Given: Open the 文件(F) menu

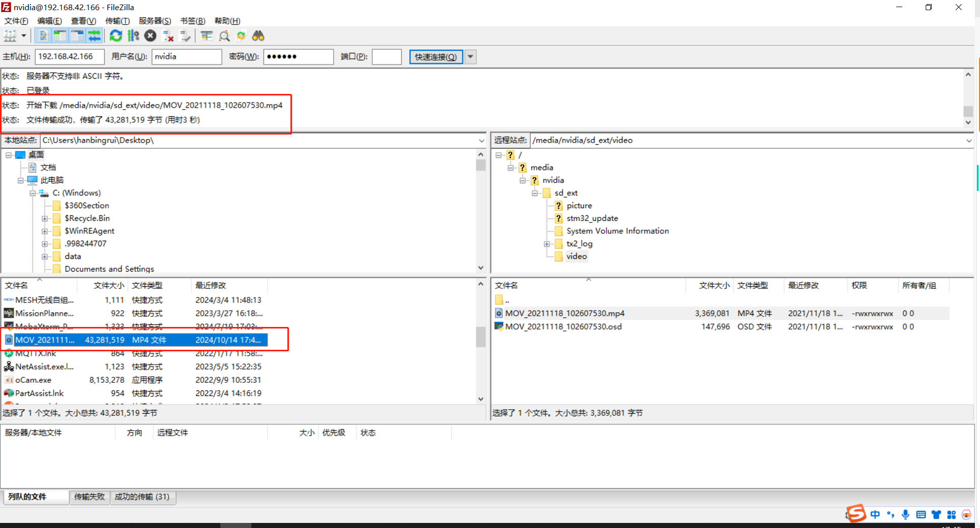Looking at the screenshot, I should click(x=16, y=21).
